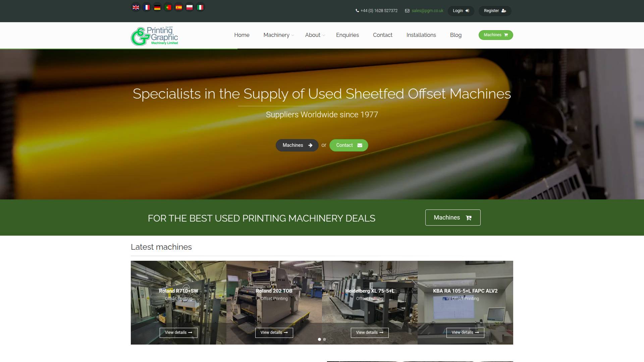Choose the Portuguese flag icon
This screenshot has width=644, height=362.
click(168, 7)
